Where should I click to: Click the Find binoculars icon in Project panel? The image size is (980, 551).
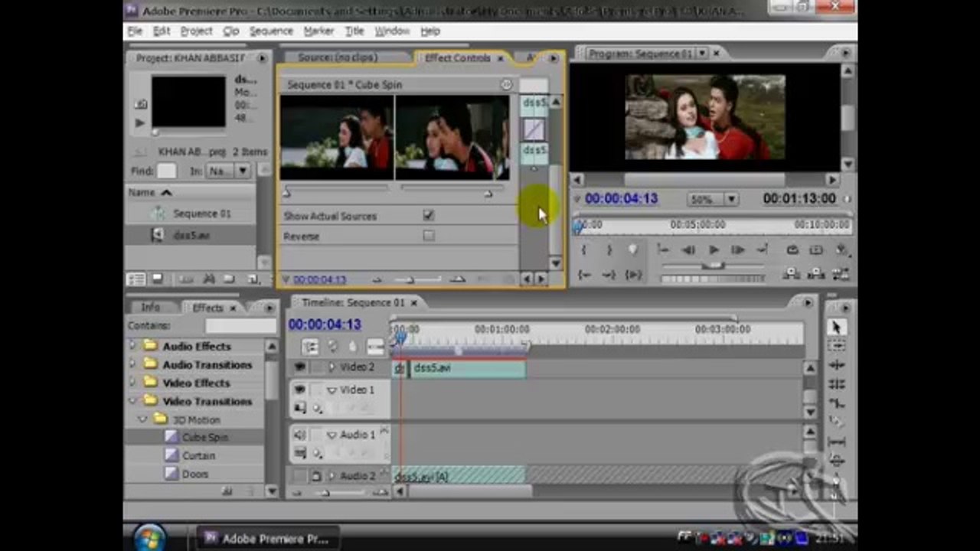207,279
